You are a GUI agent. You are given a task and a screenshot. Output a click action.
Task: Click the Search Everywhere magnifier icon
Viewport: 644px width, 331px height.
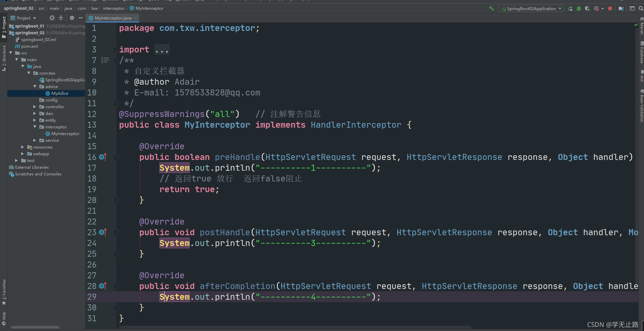pos(641,8)
